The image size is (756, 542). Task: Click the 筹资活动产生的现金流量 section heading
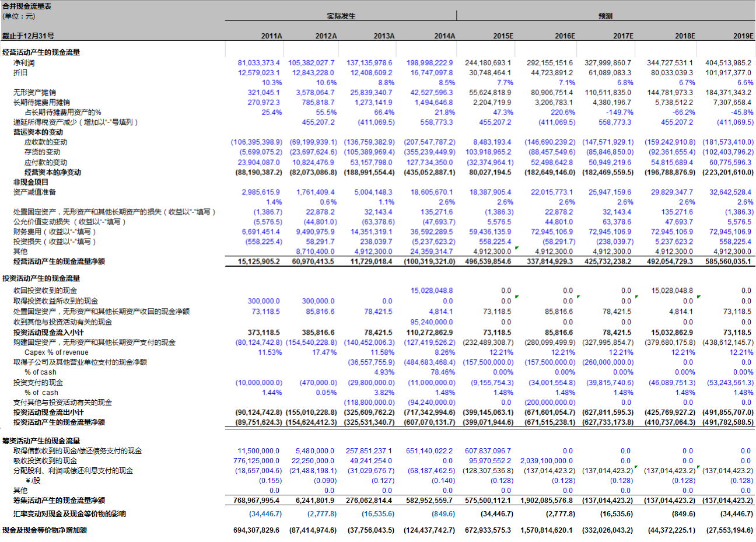(x=41, y=441)
